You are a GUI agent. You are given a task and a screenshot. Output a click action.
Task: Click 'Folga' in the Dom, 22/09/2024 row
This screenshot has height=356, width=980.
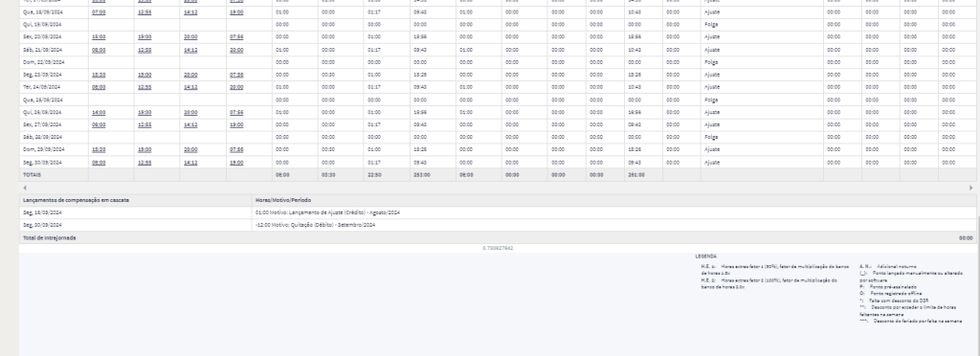pyautogui.click(x=711, y=62)
